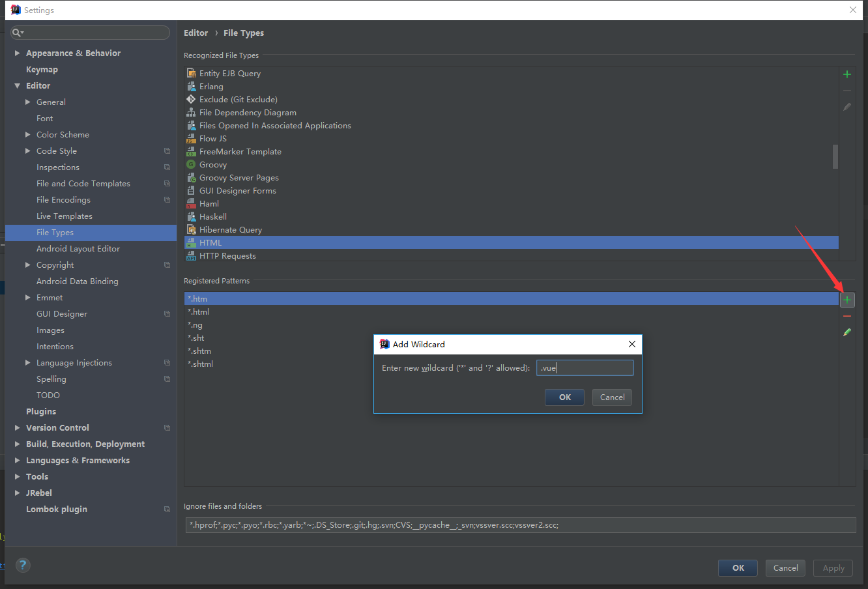Viewport: 868px width, 589px height.
Task: Click the Haskell file type icon
Action: point(191,216)
